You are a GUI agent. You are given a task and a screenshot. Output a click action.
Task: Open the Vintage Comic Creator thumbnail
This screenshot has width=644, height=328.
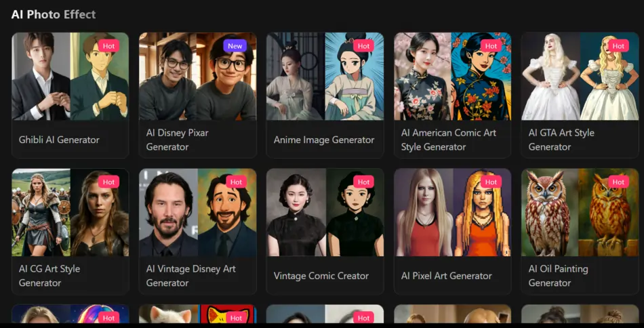(x=325, y=212)
